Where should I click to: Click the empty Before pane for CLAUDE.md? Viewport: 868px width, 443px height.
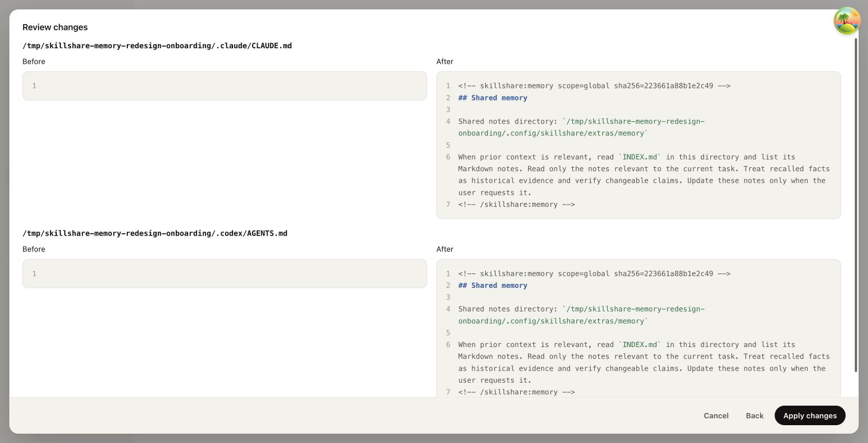point(224,86)
